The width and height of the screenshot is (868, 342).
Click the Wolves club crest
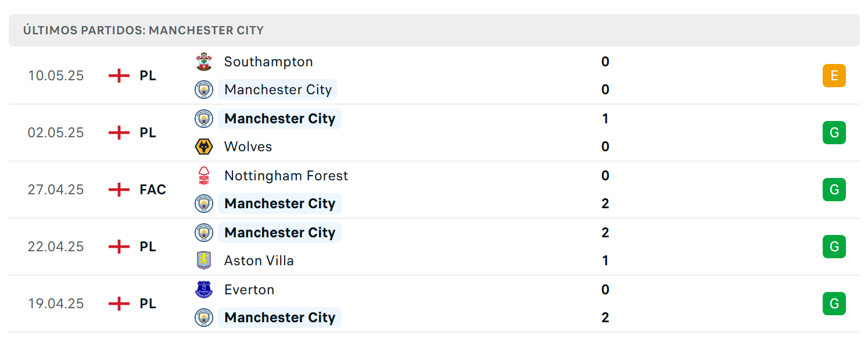(x=204, y=147)
